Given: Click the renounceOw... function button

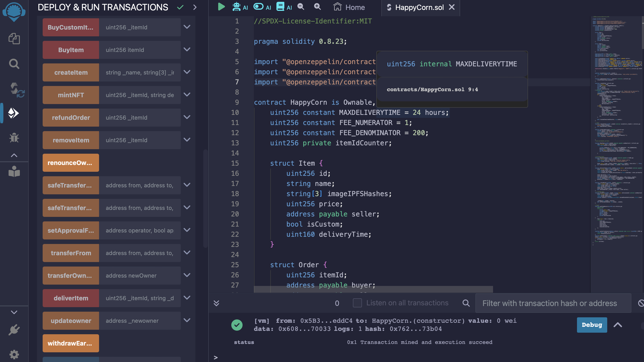Looking at the screenshot, I should [x=71, y=163].
